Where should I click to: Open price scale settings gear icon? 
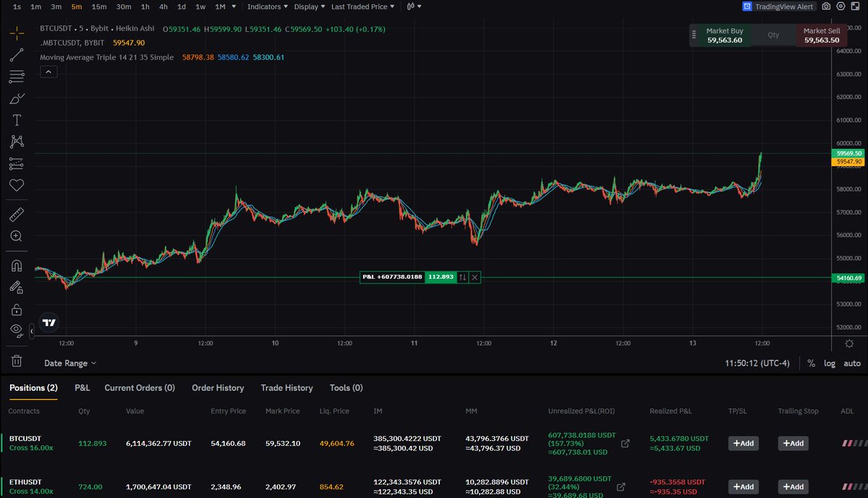pyautogui.click(x=851, y=344)
